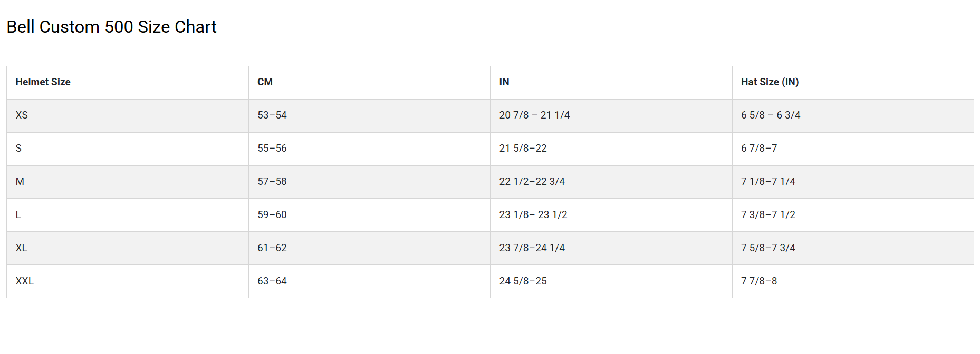Click the XL helmet size cell

tap(21, 248)
